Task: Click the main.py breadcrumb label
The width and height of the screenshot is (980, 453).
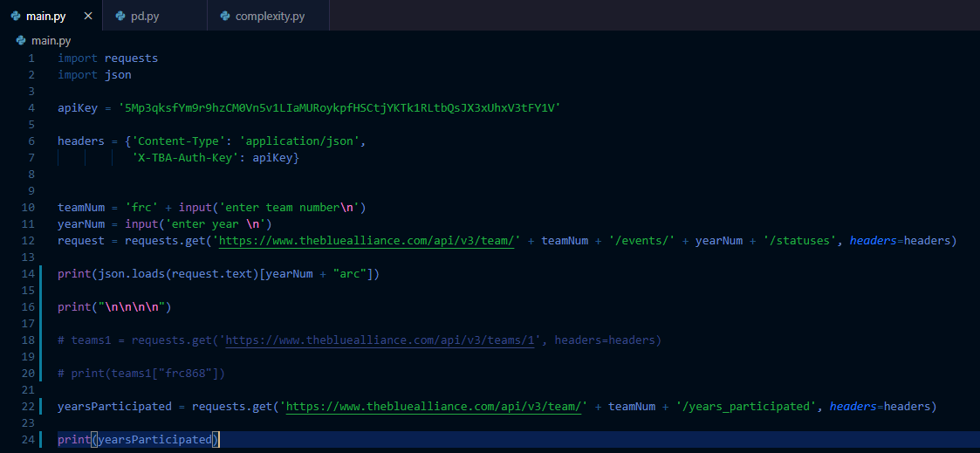Action: pyautogui.click(x=51, y=40)
